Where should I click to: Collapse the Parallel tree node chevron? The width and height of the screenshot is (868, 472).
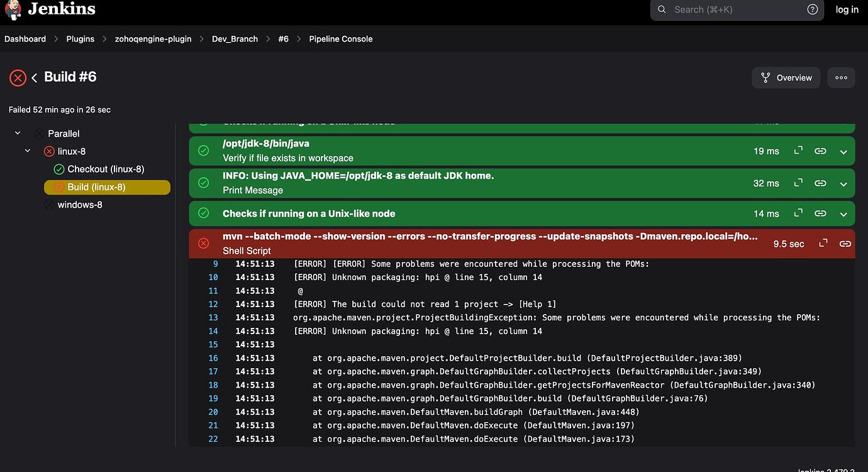click(18, 133)
